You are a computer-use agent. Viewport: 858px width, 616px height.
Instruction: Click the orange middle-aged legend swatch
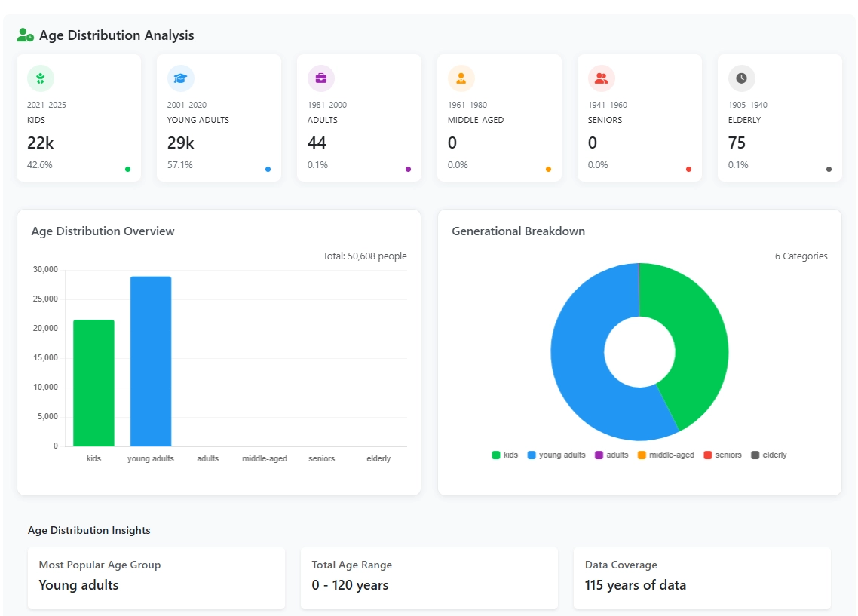642,455
